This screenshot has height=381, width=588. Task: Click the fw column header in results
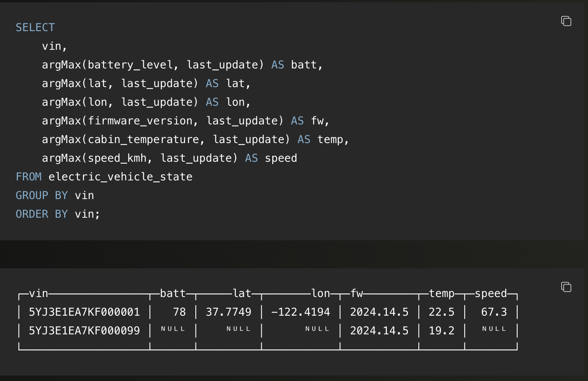pyautogui.click(x=357, y=293)
